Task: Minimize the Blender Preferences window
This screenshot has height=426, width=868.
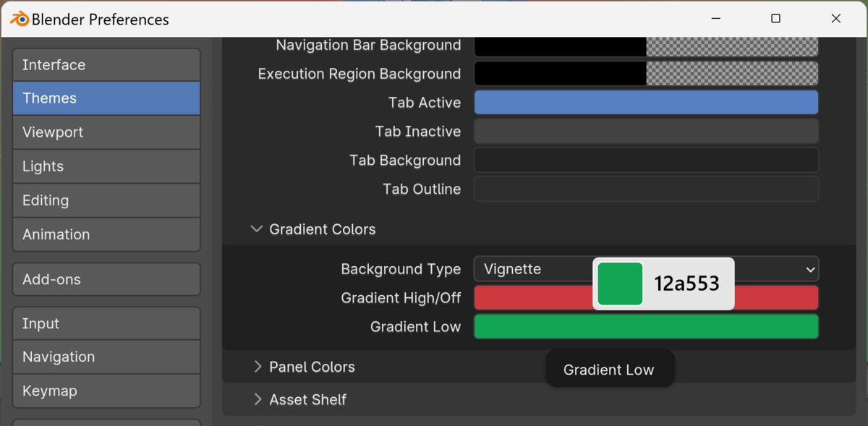Action: point(715,19)
